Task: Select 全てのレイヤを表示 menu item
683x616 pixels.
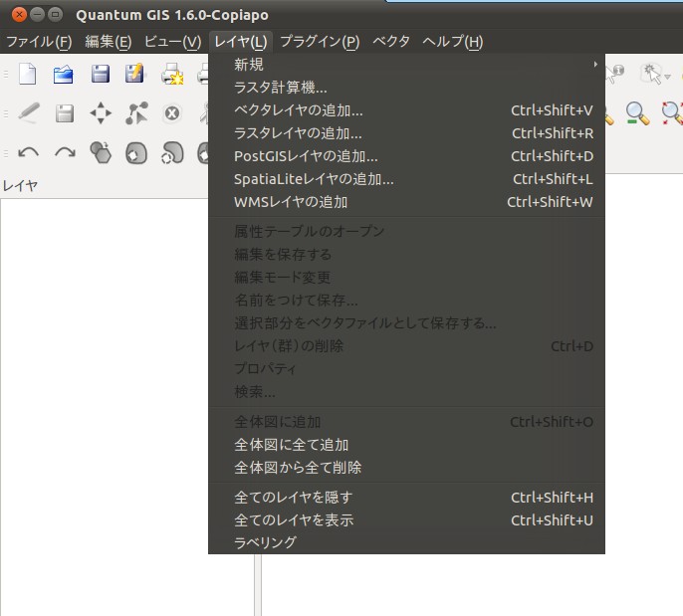Action: tap(406, 520)
